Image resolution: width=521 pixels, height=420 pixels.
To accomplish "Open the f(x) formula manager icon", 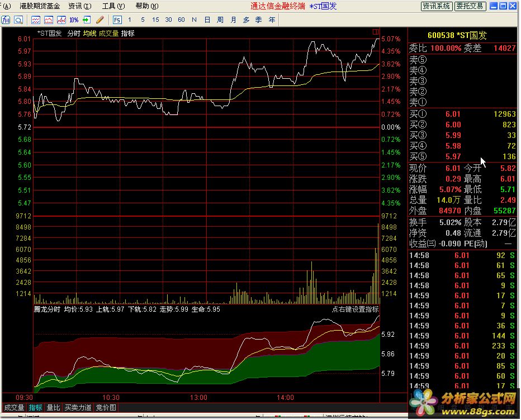I will [6, 20].
